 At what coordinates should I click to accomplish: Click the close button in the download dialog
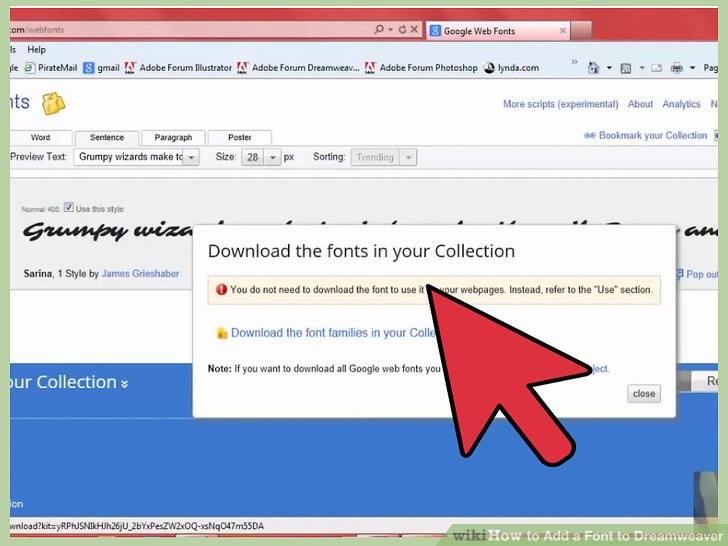[644, 394]
